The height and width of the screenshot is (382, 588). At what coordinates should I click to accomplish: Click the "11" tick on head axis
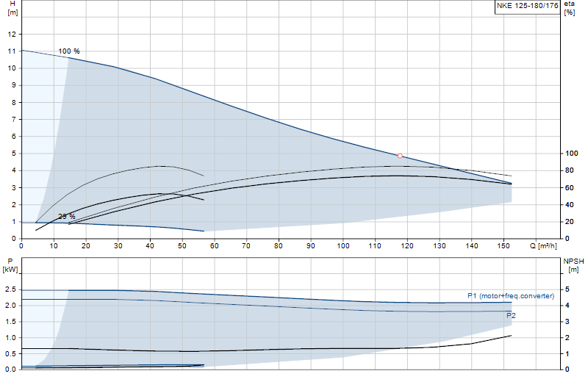click(12, 51)
